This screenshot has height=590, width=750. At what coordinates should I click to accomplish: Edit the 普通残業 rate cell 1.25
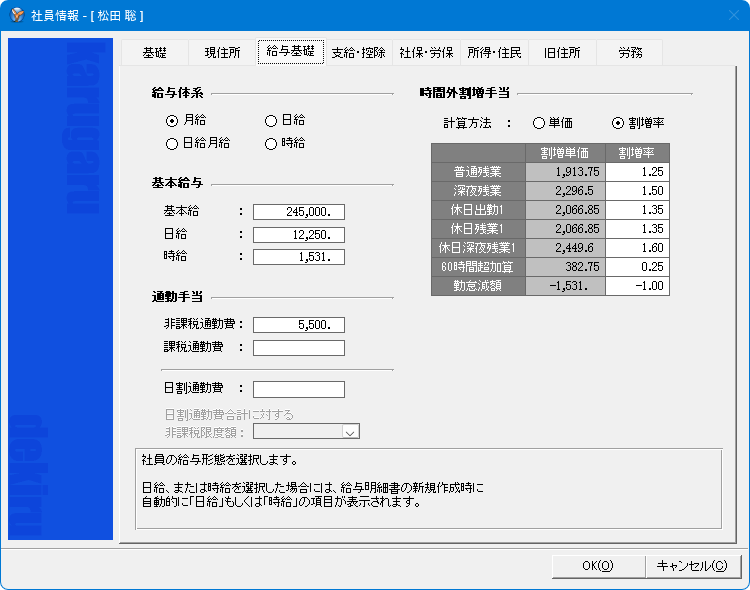[x=637, y=172]
